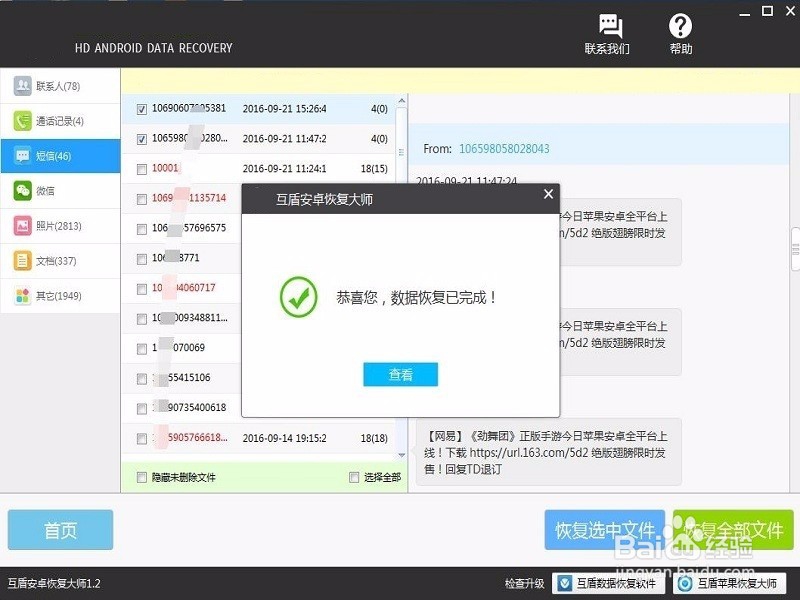Image resolution: width=800 pixels, height=600 pixels.
Task: Click the 恢复全部文件 recover-all button
Action: (x=737, y=530)
